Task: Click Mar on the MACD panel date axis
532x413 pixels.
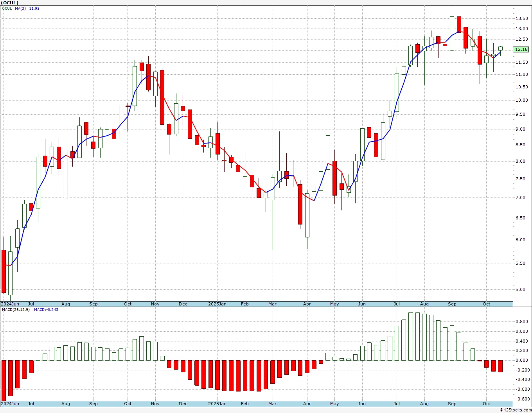Action: click(x=273, y=404)
